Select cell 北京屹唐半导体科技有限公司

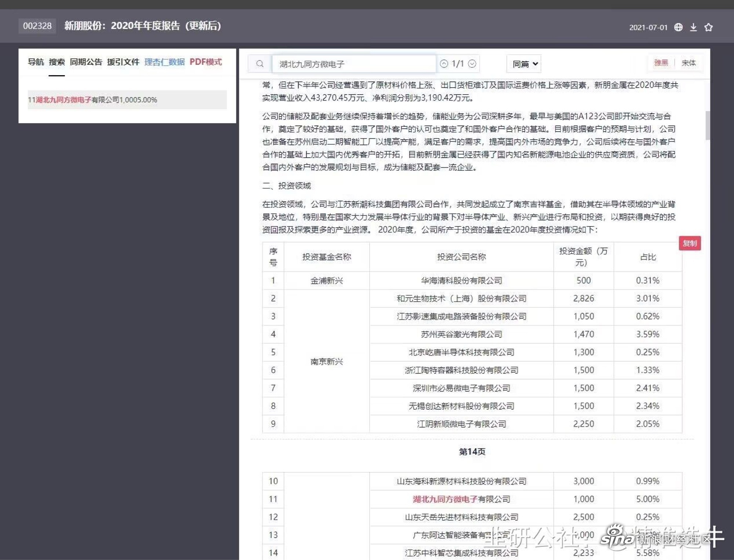(461, 352)
